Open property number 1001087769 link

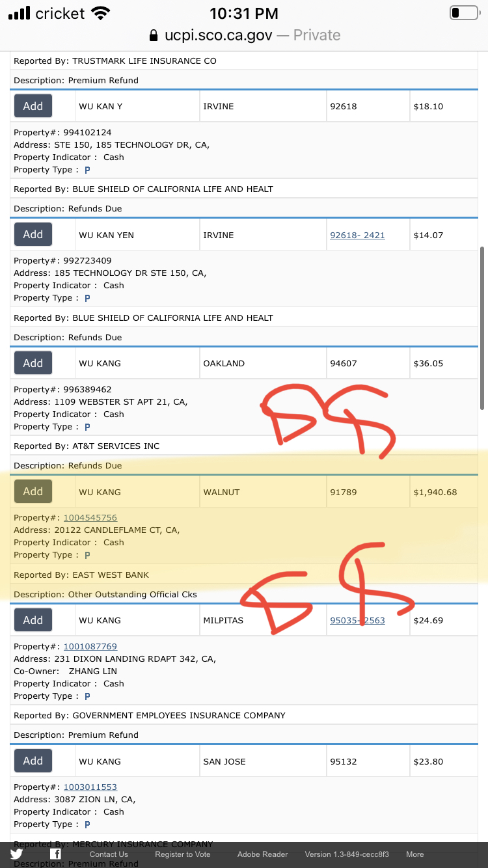pos(90,646)
